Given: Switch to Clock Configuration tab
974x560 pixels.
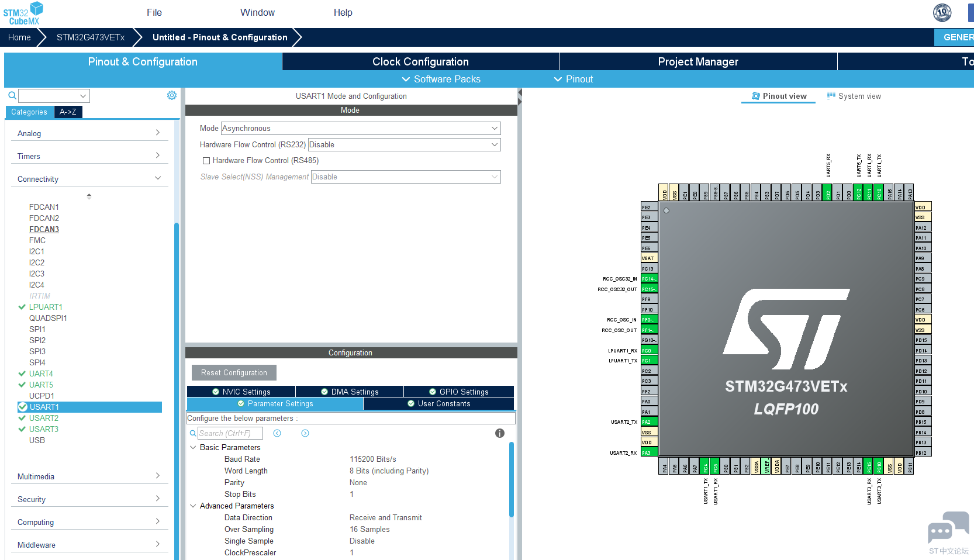Looking at the screenshot, I should pyautogui.click(x=421, y=61).
